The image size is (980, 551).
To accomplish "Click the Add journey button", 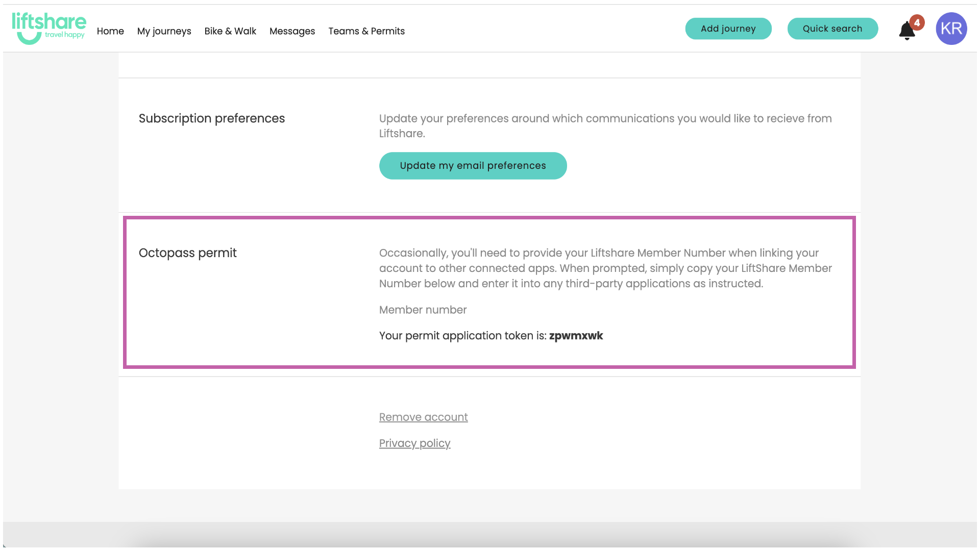I will coord(728,29).
